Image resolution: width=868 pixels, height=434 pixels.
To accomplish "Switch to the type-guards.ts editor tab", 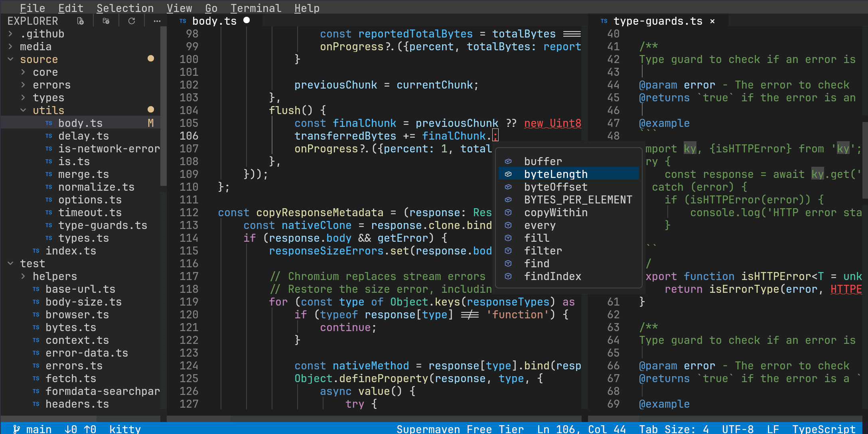I will coord(658,21).
